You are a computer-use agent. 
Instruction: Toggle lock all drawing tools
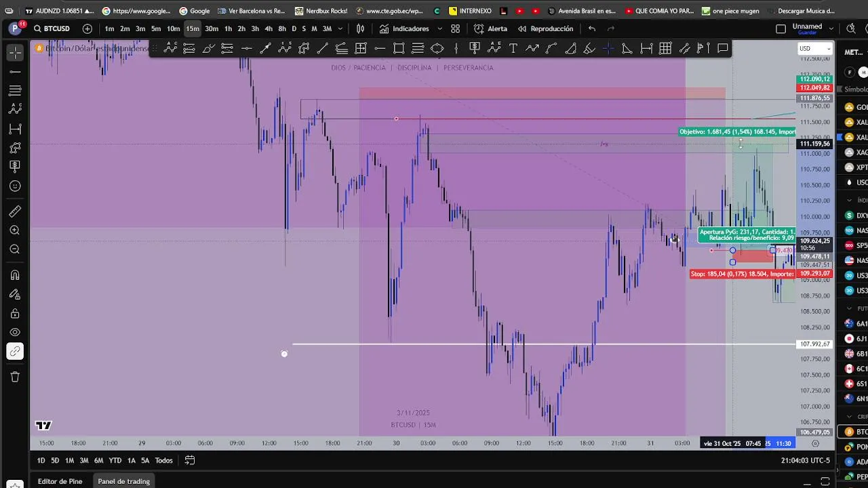click(15, 313)
